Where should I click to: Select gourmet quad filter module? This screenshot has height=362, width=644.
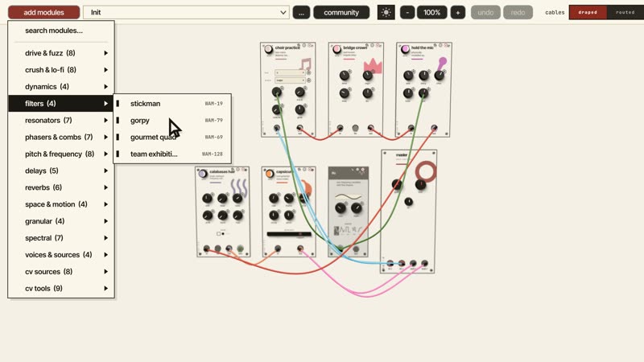[172, 137]
